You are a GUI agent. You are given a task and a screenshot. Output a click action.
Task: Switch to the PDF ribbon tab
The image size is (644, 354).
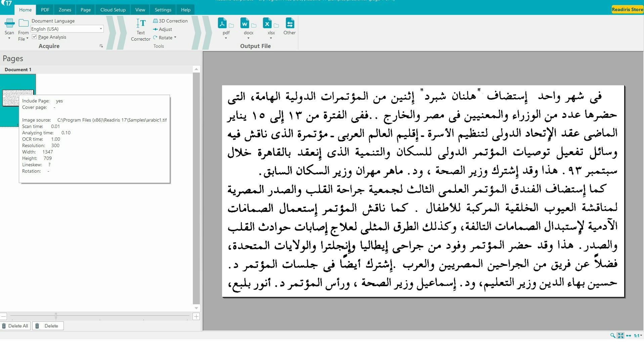click(45, 10)
